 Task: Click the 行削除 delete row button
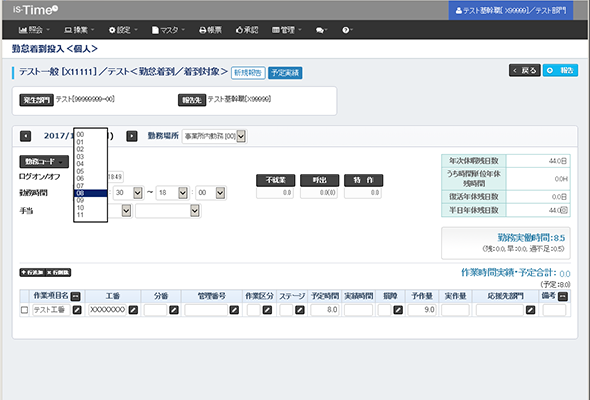point(58,272)
